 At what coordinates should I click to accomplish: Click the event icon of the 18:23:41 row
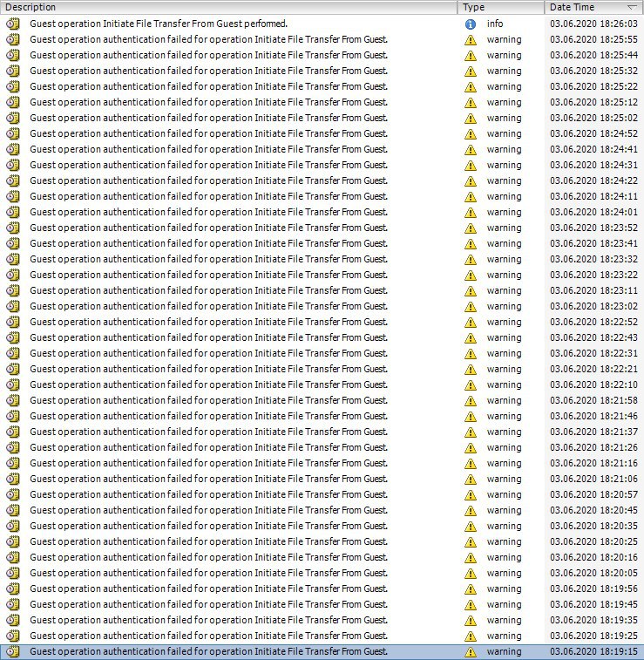pyautogui.click(x=13, y=244)
